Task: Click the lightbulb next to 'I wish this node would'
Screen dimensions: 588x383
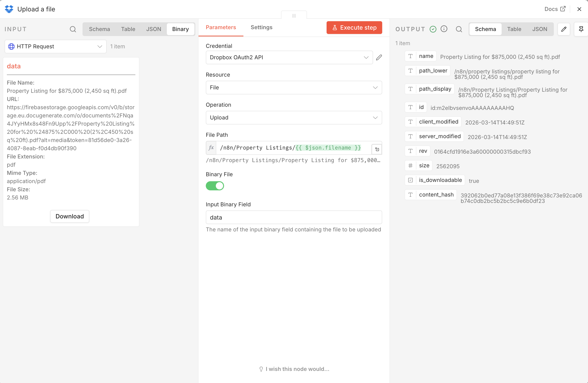Action: click(261, 369)
